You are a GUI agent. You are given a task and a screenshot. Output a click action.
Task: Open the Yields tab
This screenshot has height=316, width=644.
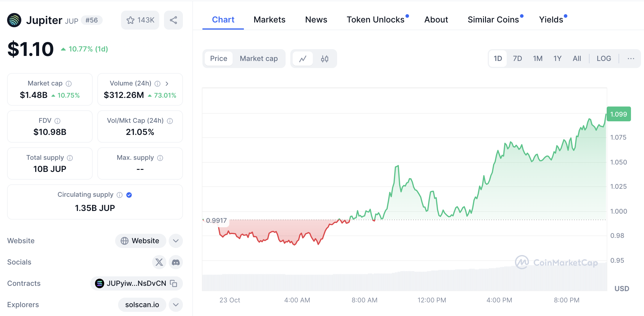(x=551, y=20)
